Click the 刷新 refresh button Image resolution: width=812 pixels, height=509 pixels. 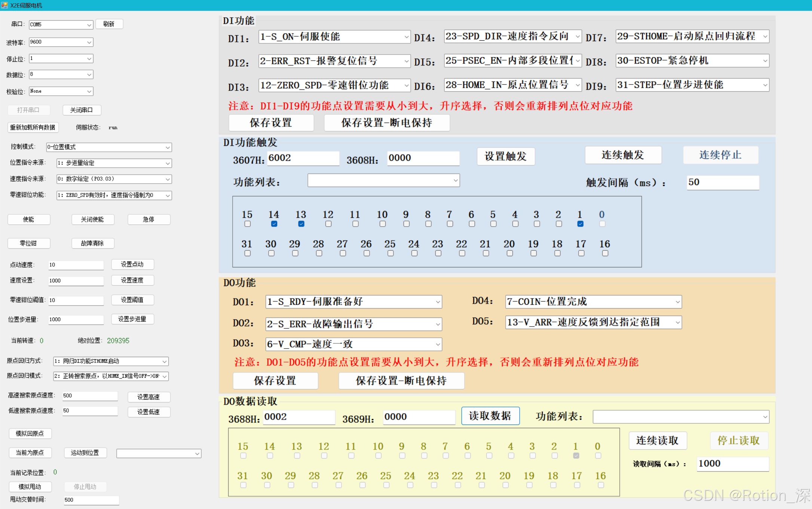coord(109,24)
